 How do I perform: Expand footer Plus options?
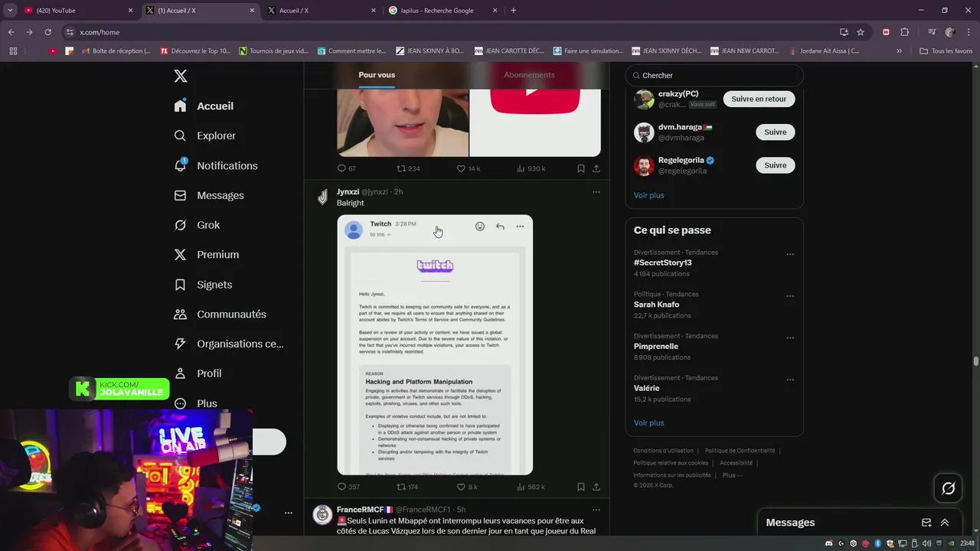coord(732,475)
